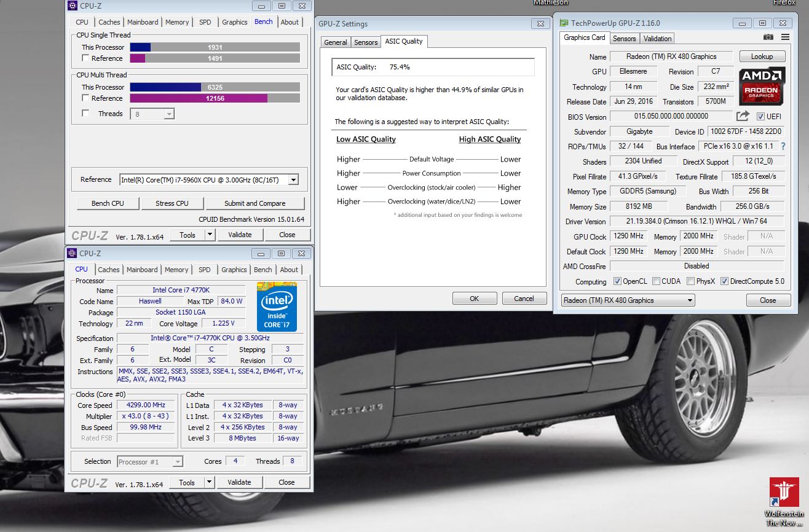Click the Bus Interface question mark
The width and height of the screenshot is (809, 532).
pos(783,146)
